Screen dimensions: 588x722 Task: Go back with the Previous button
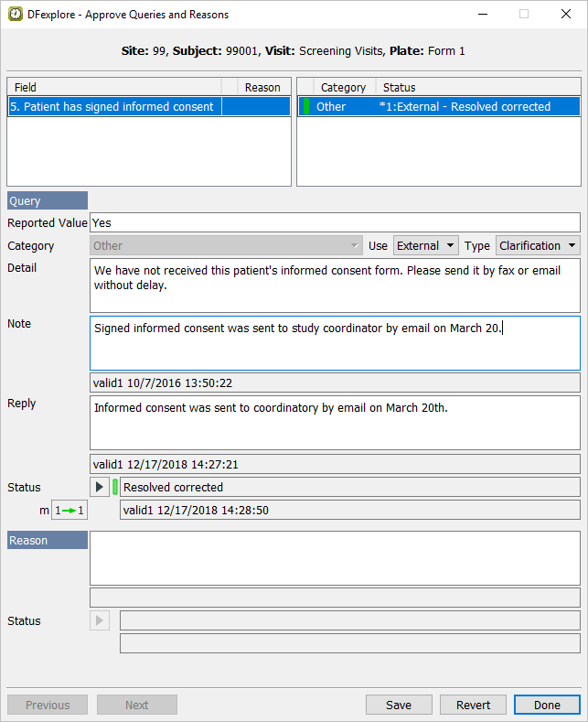[x=48, y=705]
